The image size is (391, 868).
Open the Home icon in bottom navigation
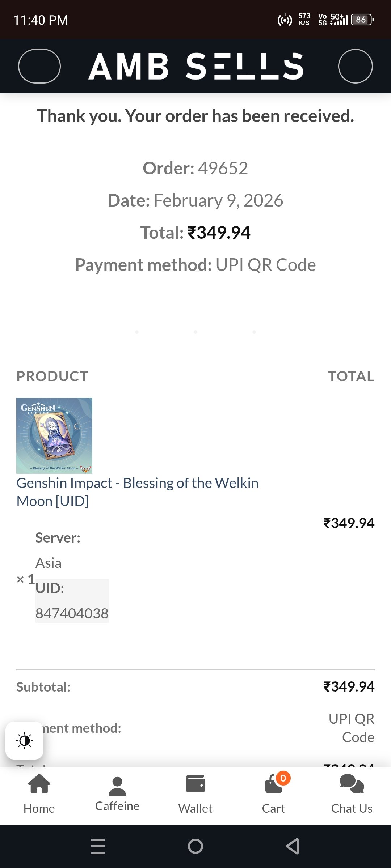[x=39, y=788]
